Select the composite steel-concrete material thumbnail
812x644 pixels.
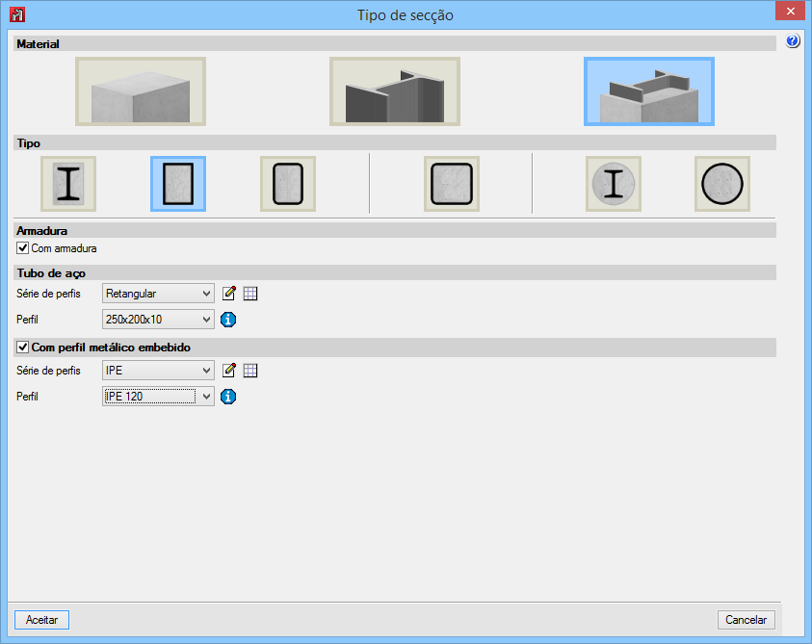click(x=649, y=91)
